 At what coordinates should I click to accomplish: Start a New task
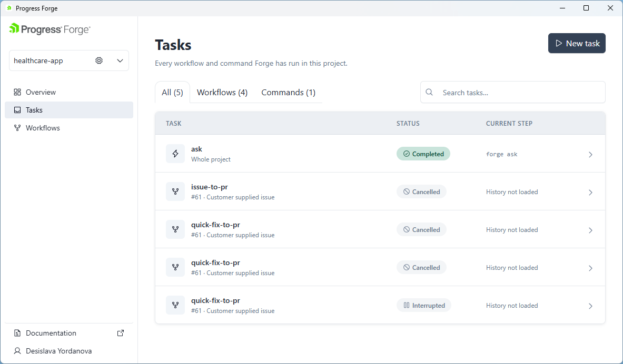click(x=577, y=43)
